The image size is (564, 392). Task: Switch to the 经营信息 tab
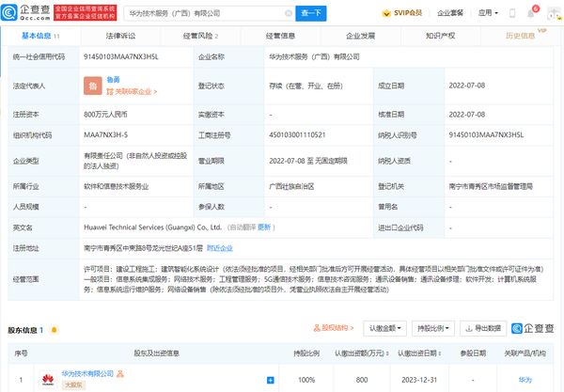tap(280, 36)
